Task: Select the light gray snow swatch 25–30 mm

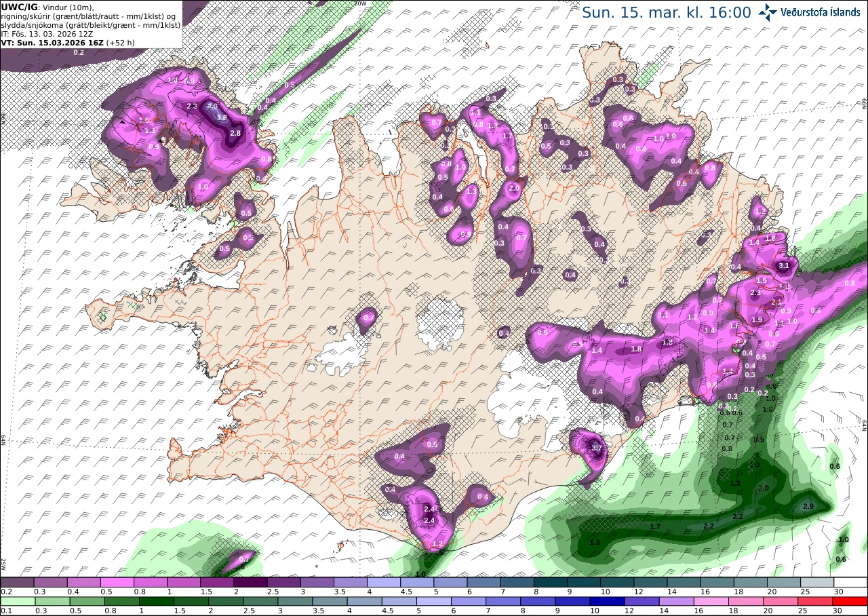Action: tap(818, 582)
